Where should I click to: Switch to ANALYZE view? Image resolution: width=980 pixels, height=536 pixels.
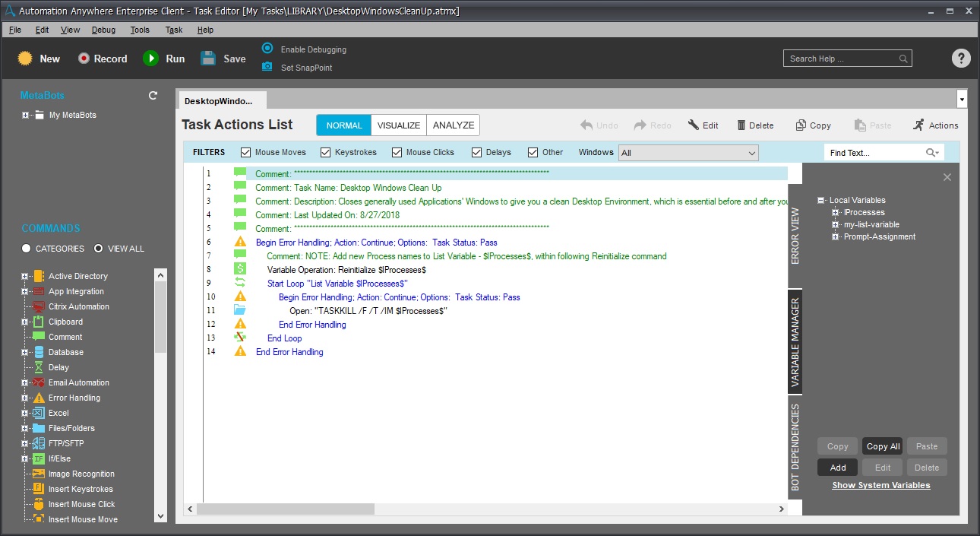click(x=454, y=125)
